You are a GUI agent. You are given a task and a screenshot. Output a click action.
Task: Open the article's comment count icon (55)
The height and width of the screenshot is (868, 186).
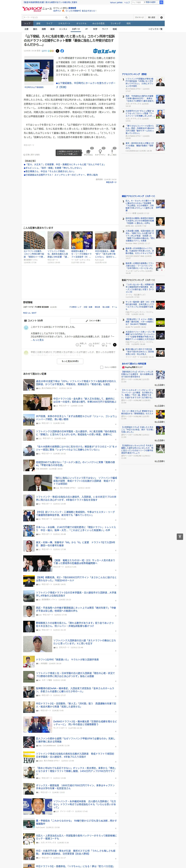tap(44, 51)
